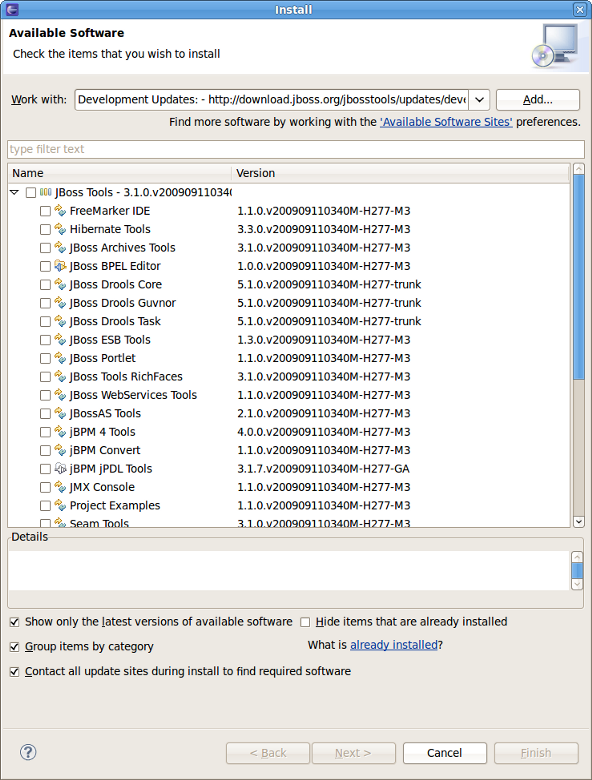This screenshot has width=592, height=780.
Task: Open the Work with site dropdown arrow
Action: click(x=480, y=99)
